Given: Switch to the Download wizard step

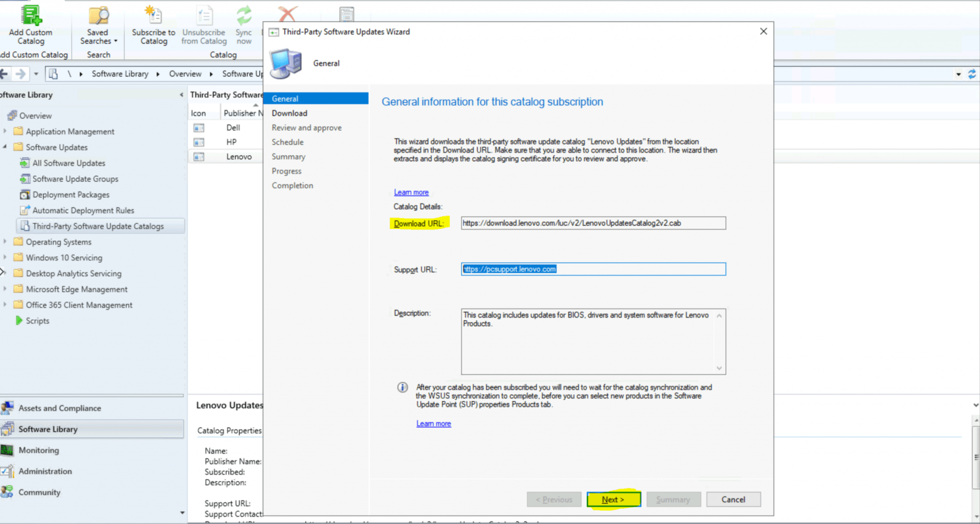Looking at the screenshot, I should (x=290, y=113).
